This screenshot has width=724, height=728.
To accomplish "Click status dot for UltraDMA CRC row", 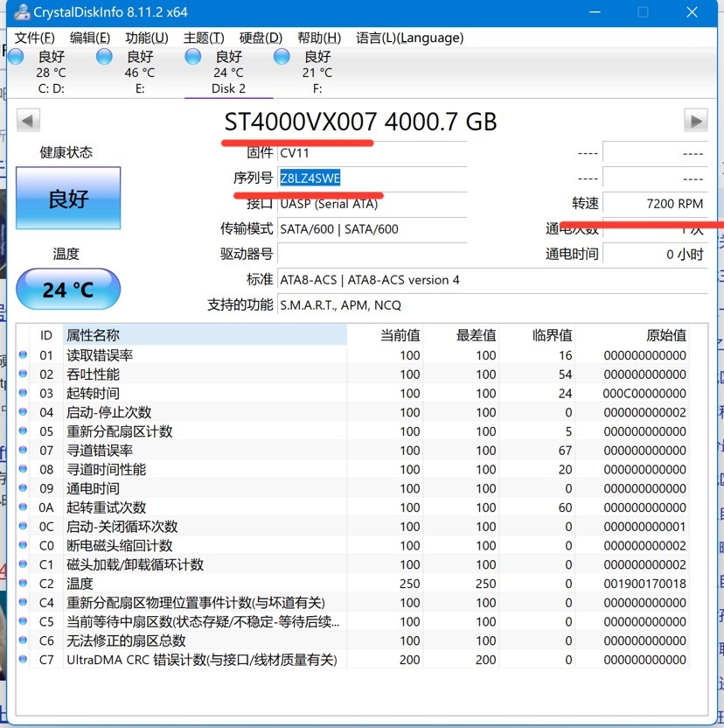I will [x=23, y=660].
